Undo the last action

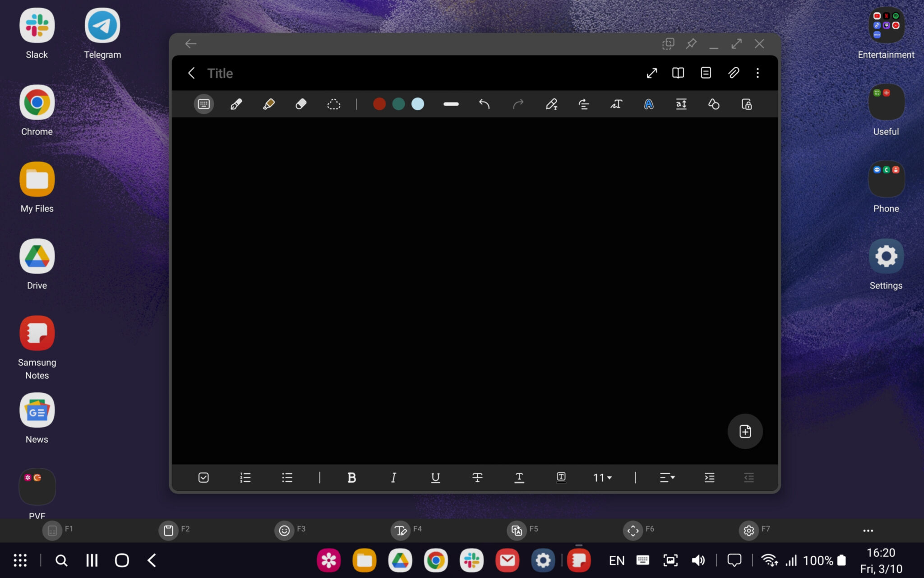[x=484, y=104]
